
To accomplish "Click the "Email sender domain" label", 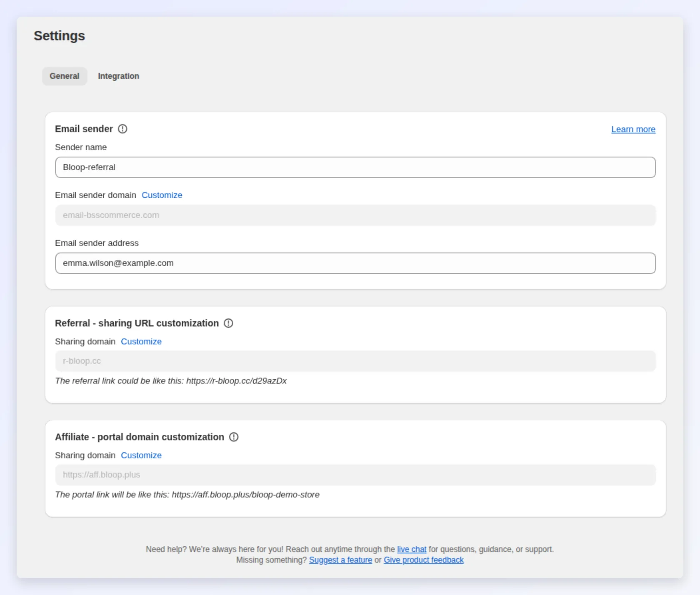I will coord(95,195).
